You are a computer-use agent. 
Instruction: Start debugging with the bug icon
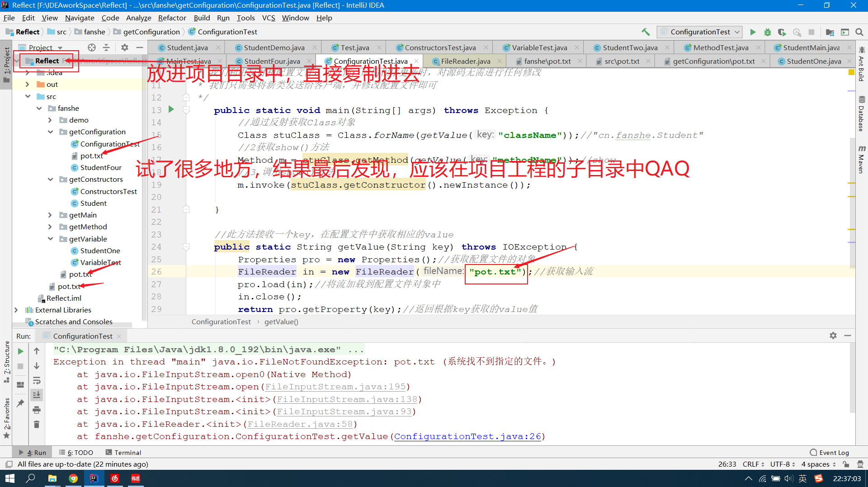tap(767, 32)
